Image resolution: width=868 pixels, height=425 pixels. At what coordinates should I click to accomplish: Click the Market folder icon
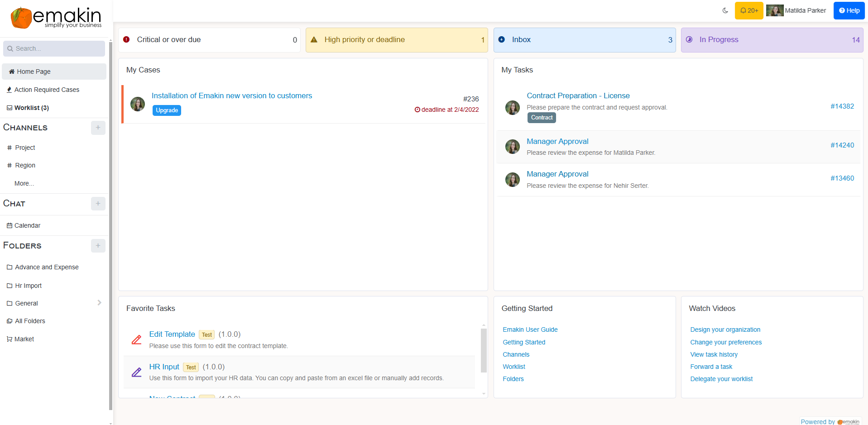[9, 339]
